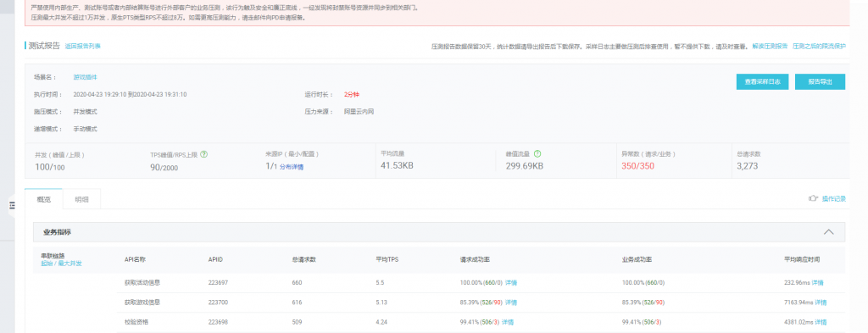Click average TPS value 4.24
Viewport: 868px width, 333px height.
tap(381, 323)
